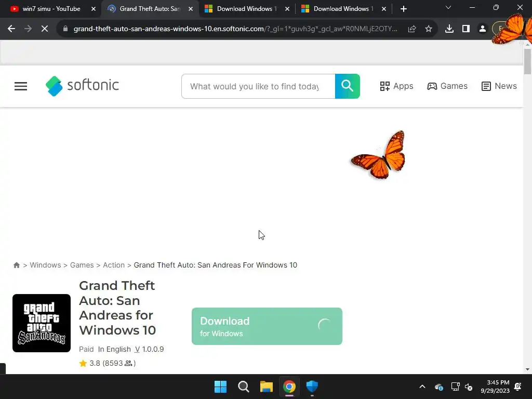This screenshot has width=532, height=399.
Task: Click the rating count (8593)
Action: click(x=119, y=363)
